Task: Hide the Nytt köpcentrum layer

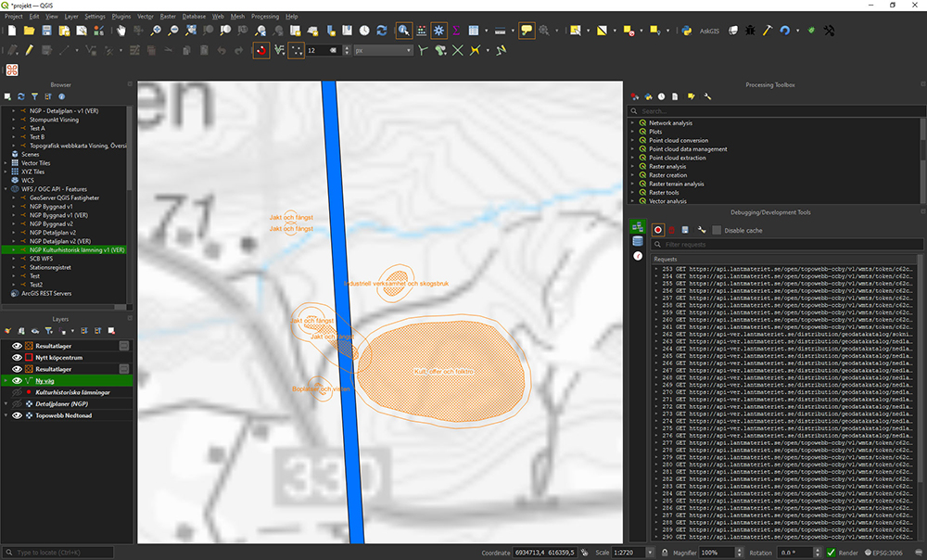Action: pyautogui.click(x=17, y=358)
